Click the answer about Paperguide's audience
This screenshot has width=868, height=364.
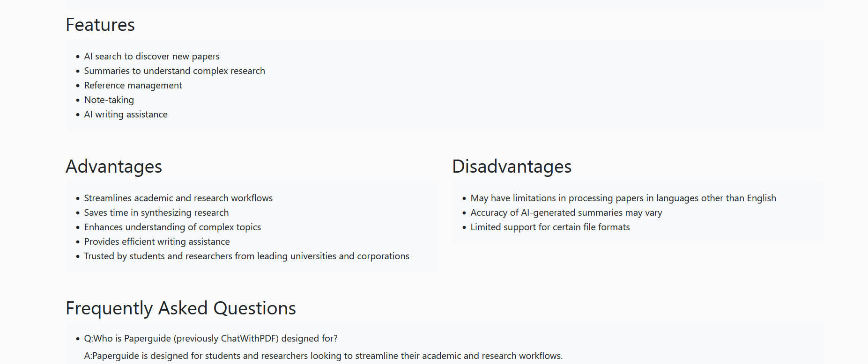323,356
